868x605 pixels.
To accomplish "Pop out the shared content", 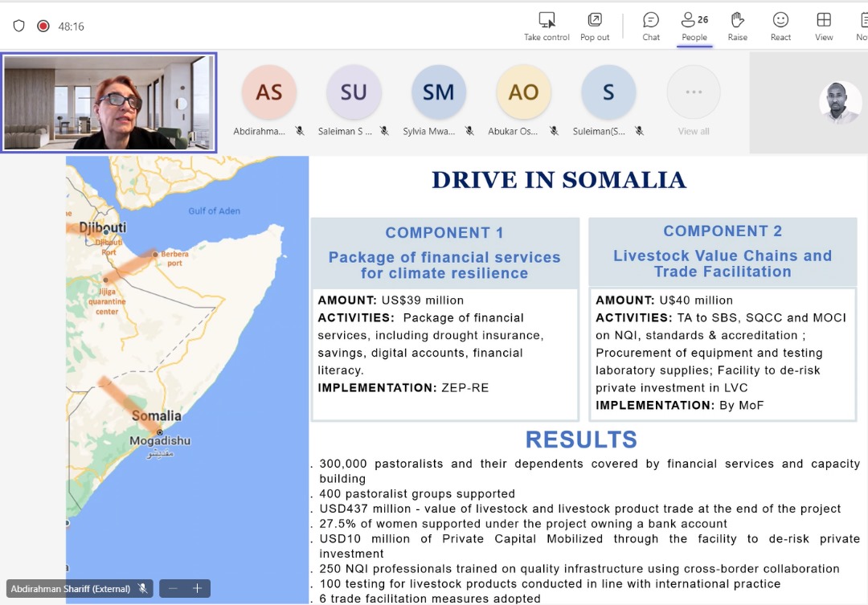I will [x=595, y=27].
